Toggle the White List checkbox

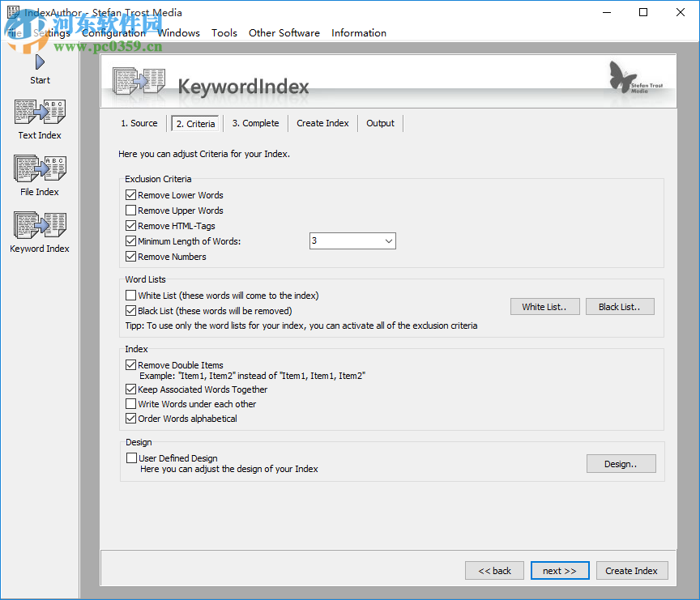[130, 295]
